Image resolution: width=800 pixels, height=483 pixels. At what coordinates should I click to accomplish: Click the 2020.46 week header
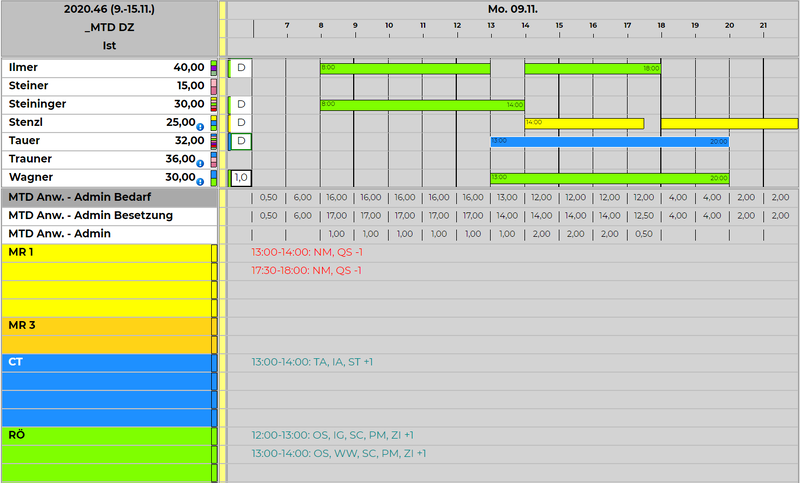point(108,8)
